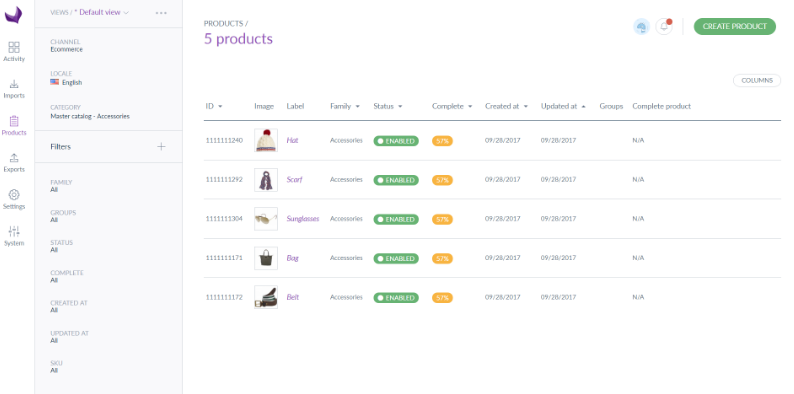Open the Status filter
This screenshot has width=794, height=394.
(61, 246)
